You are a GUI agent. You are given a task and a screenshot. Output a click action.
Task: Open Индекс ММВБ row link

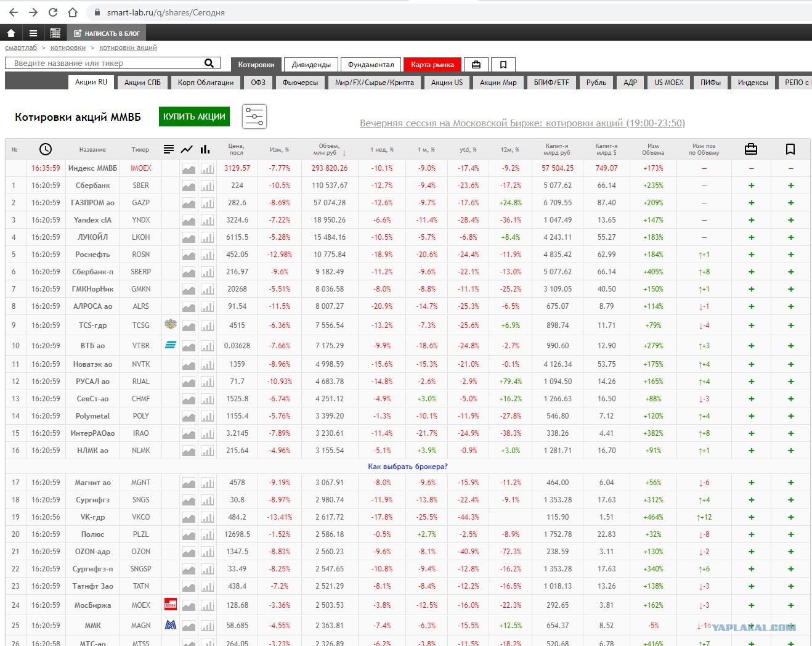(x=92, y=168)
